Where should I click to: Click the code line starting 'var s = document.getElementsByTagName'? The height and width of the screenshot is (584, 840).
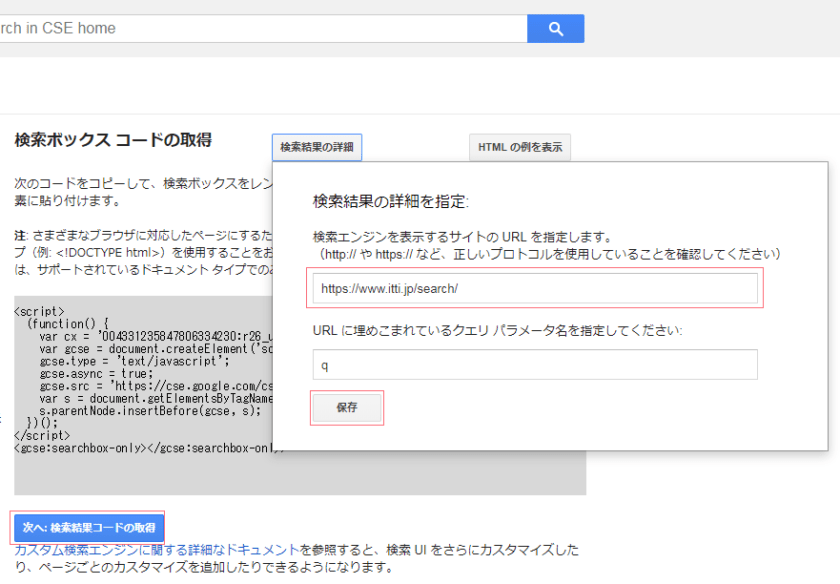156,399
